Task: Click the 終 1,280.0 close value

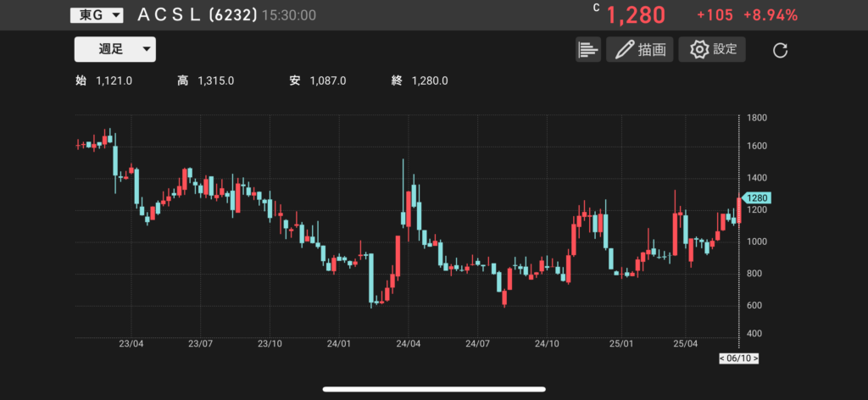Action: click(x=420, y=81)
